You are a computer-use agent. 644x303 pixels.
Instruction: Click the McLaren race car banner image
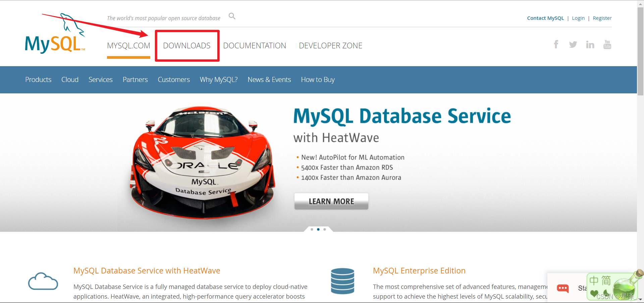[203, 163]
